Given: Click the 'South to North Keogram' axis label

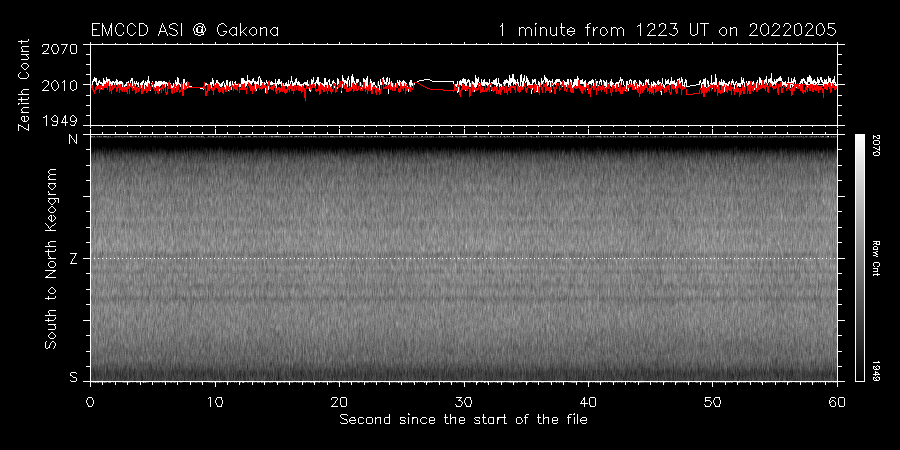Looking at the screenshot, I should pos(51,258).
